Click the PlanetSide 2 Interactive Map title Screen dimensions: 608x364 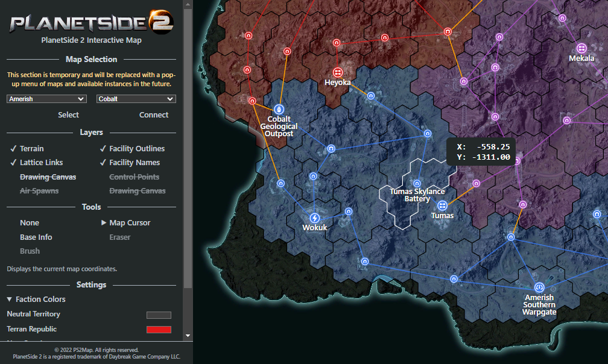click(x=92, y=40)
